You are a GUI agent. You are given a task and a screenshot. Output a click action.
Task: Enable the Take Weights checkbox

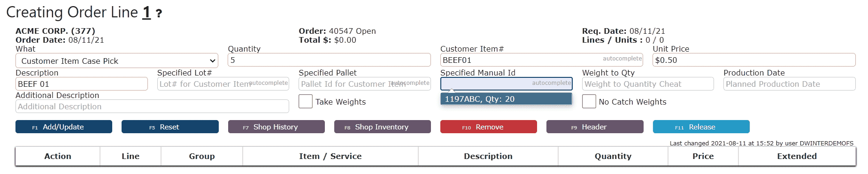pyautogui.click(x=306, y=101)
